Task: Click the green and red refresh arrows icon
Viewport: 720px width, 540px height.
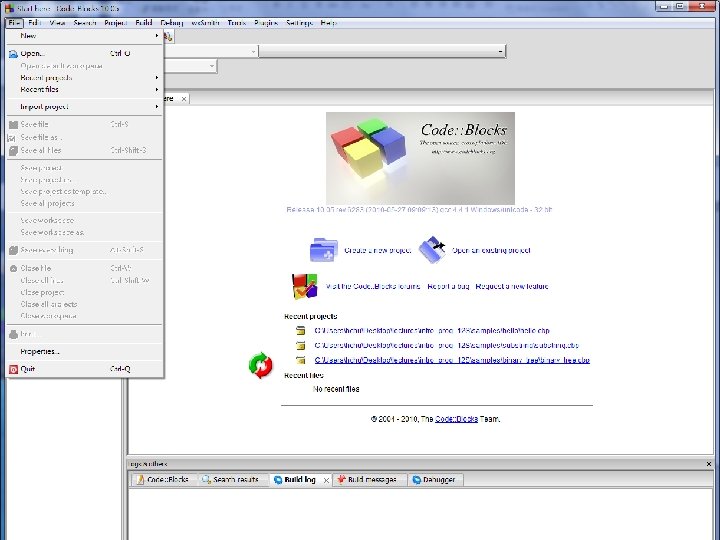Action: pyautogui.click(x=260, y=366)
